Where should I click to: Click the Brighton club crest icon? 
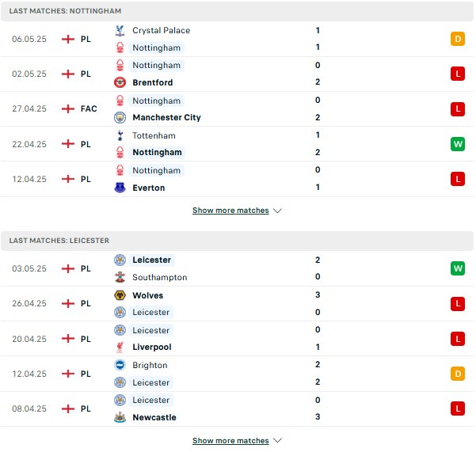120,365
